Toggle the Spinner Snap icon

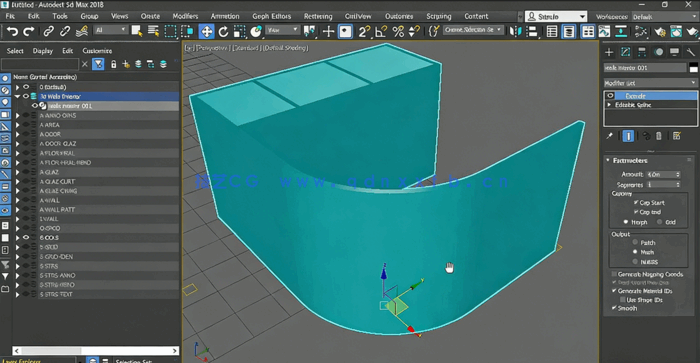tap(414, 31)
